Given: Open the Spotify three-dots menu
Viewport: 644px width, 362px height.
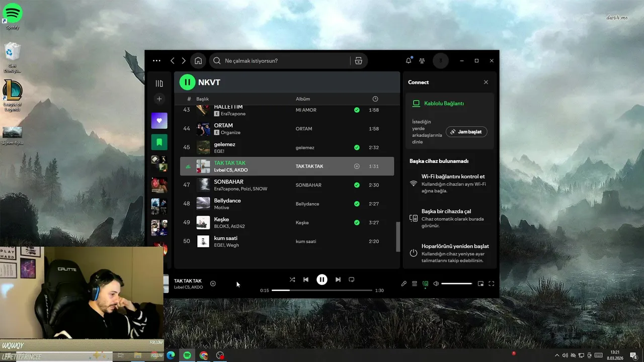Looking at the screenshot, I should [x=156, y=61].
